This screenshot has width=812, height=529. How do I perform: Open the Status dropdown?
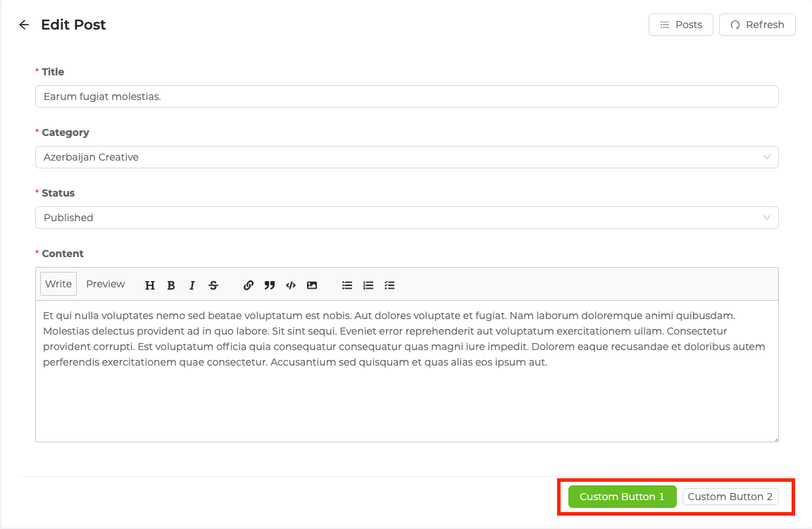coord(406,217)
